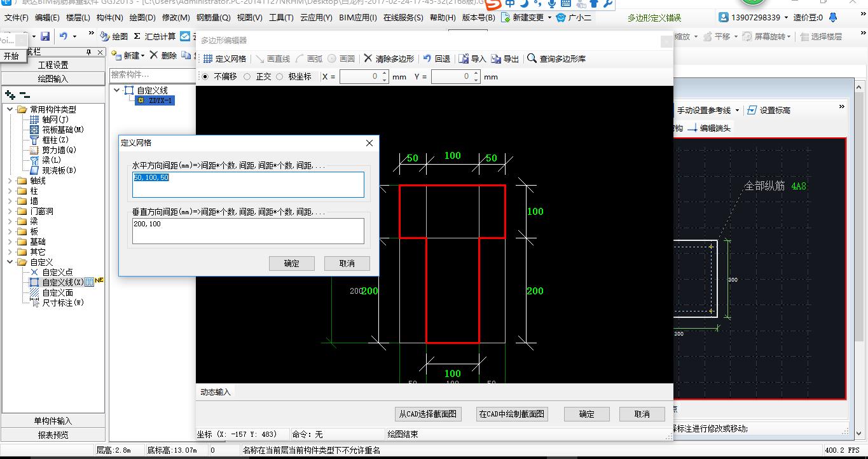Expand the 柱 folder
This screenshot has width=868, height=459.
pos(10,191)
